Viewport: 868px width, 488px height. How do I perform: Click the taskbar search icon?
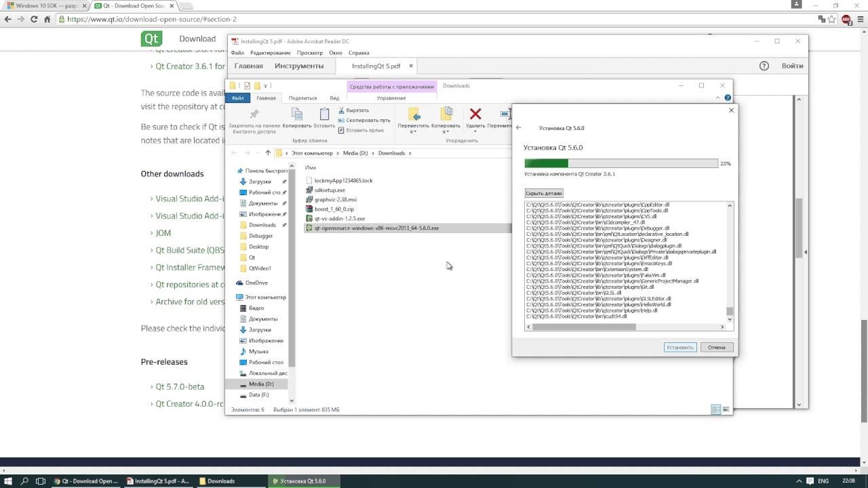[x=24, y=481]
